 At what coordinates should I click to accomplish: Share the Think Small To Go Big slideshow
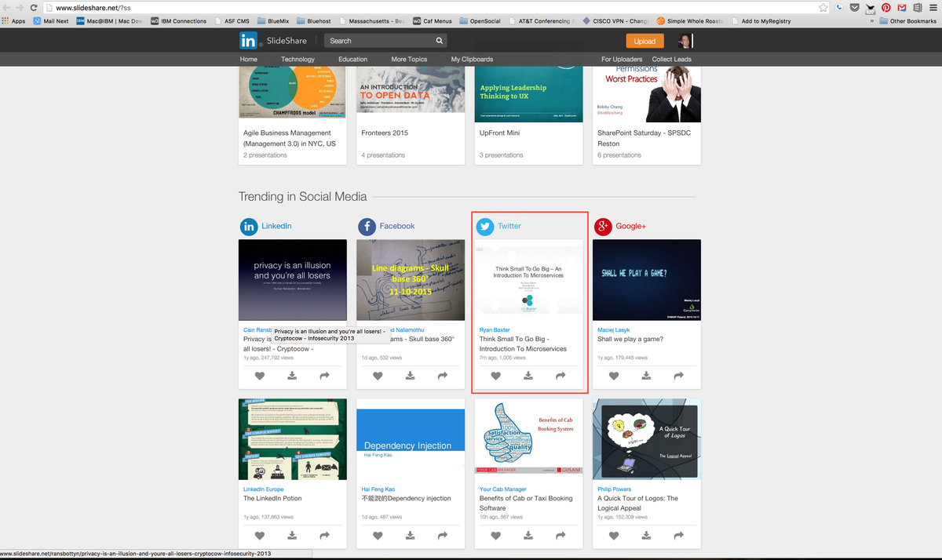[x=560, y=376]
